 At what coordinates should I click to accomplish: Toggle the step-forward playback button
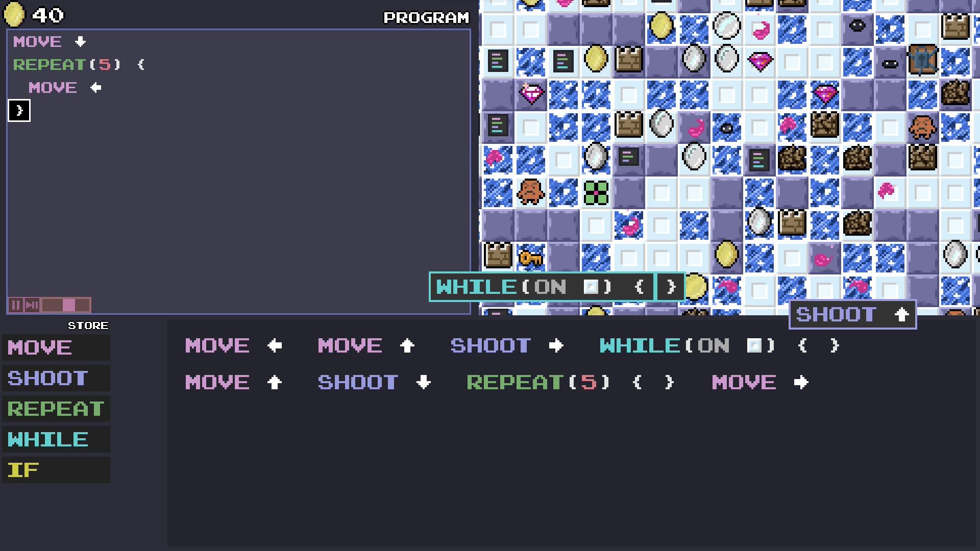coord(30,305)
